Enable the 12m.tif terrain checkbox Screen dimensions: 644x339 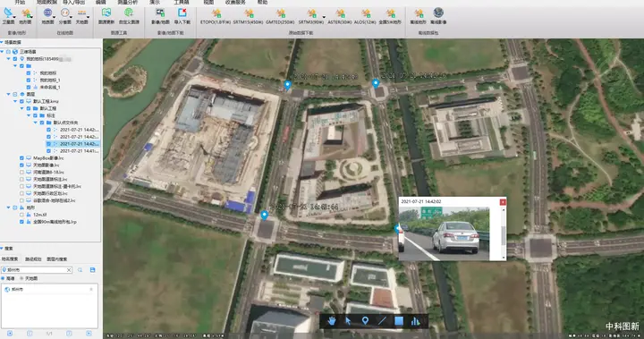coord(21,215)
